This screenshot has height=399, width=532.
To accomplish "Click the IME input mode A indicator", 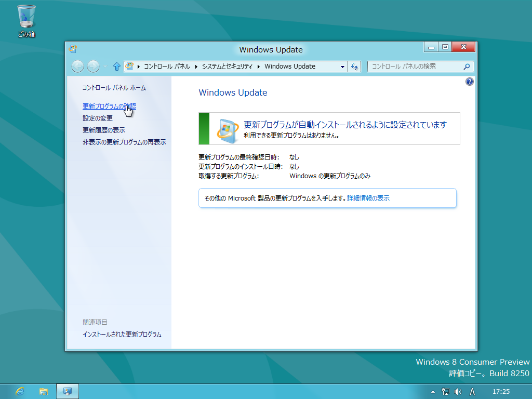I will click(x=472, y=392).
